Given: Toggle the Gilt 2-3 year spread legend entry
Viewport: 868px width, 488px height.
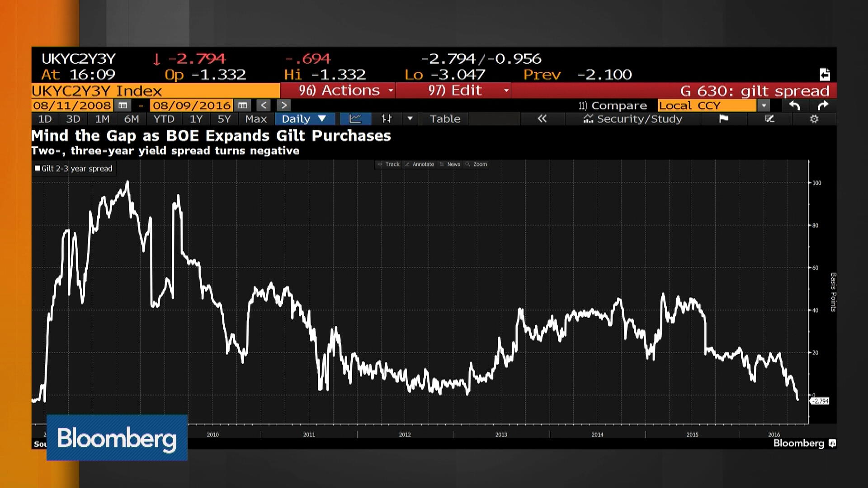Looking at the screenshot, I should click(x=74, y=168).
